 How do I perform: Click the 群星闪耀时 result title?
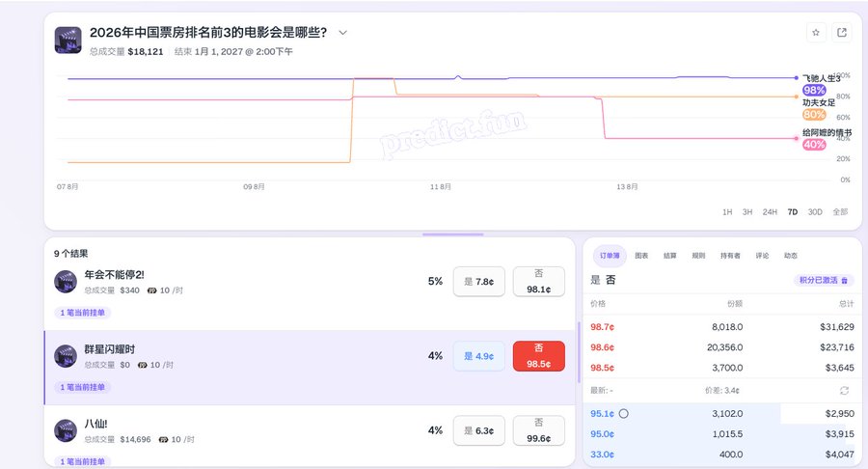pyautogui.click(x=110, y=349)
